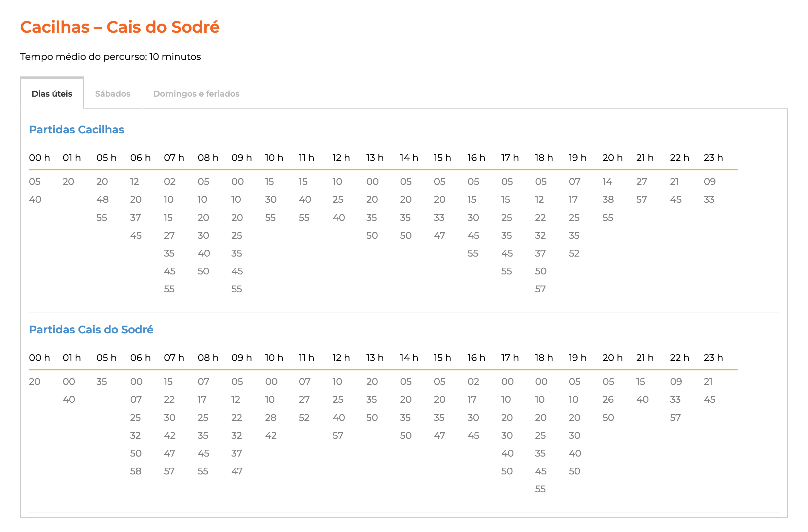Click minute 26 under 20 h in Cais do Sodré departures
This screenshot has height=532, width=808.
(608, 400)
